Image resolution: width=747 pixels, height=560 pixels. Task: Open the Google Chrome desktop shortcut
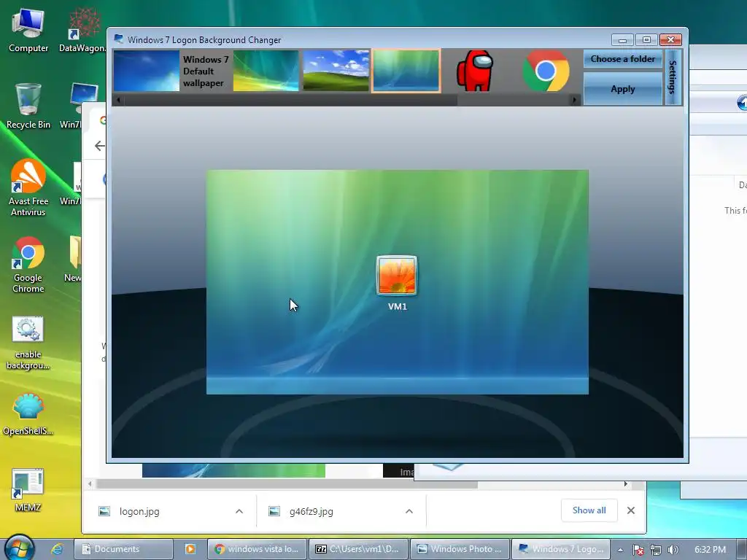(x=28, y=265)
